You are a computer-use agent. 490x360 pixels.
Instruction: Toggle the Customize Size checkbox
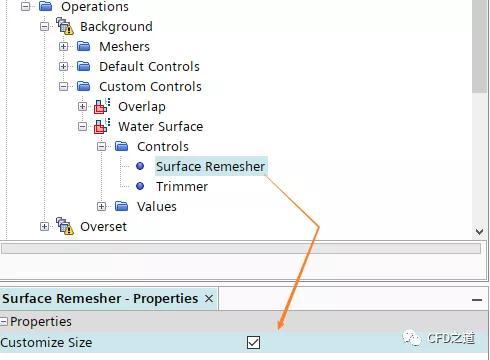[x=253, y=342]
